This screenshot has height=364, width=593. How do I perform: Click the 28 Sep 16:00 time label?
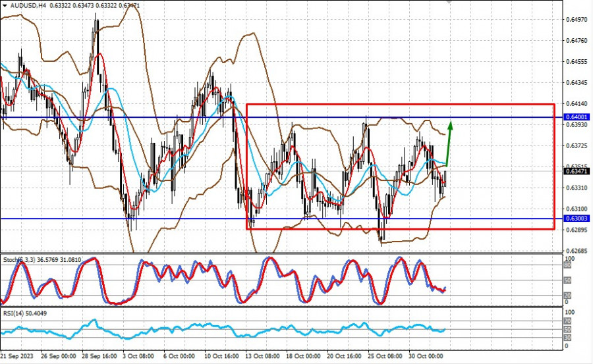click(99, 357)
